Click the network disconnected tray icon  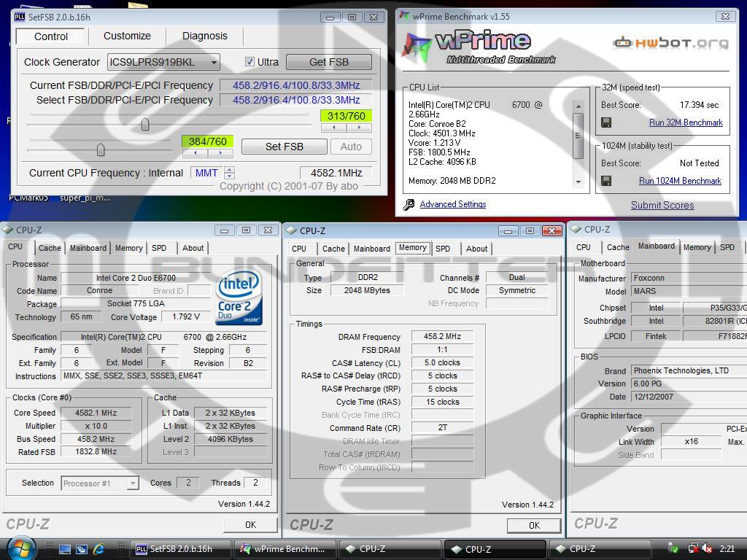pos(693,548)
